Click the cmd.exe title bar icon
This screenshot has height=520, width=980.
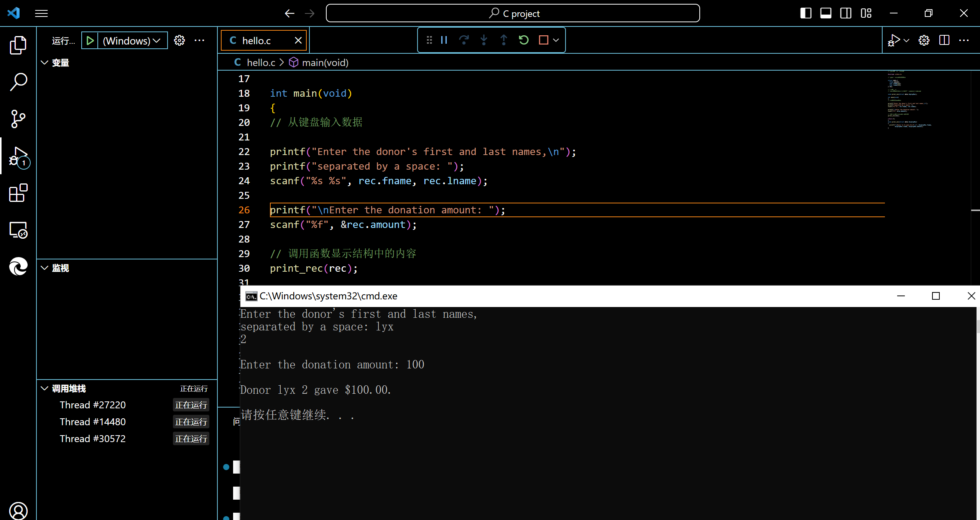click(x=252, y=296)
